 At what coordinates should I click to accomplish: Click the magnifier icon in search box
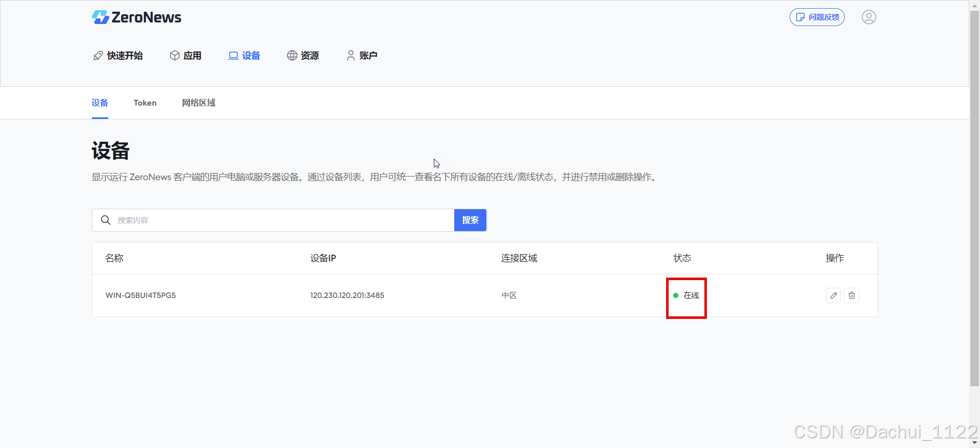106,220
